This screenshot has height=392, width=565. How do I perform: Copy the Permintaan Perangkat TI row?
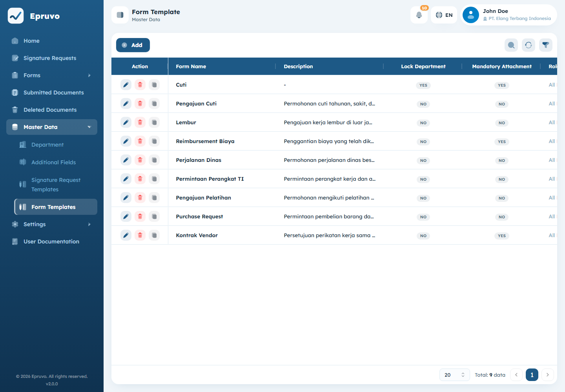click(154, 179)
